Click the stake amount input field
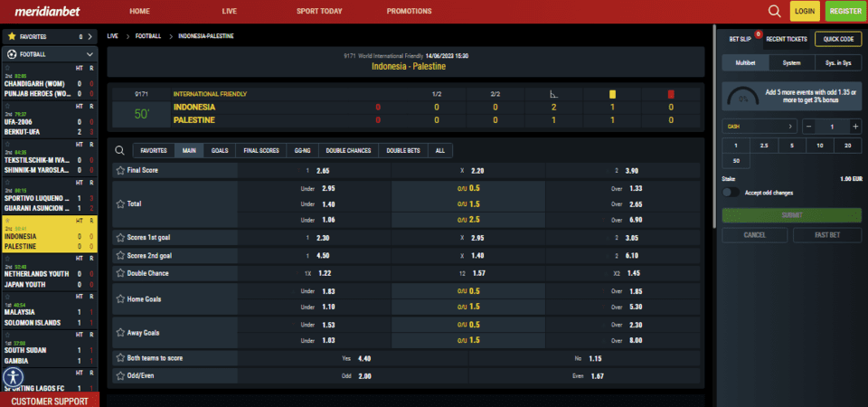868x407 pixels. tap(832, 127)
